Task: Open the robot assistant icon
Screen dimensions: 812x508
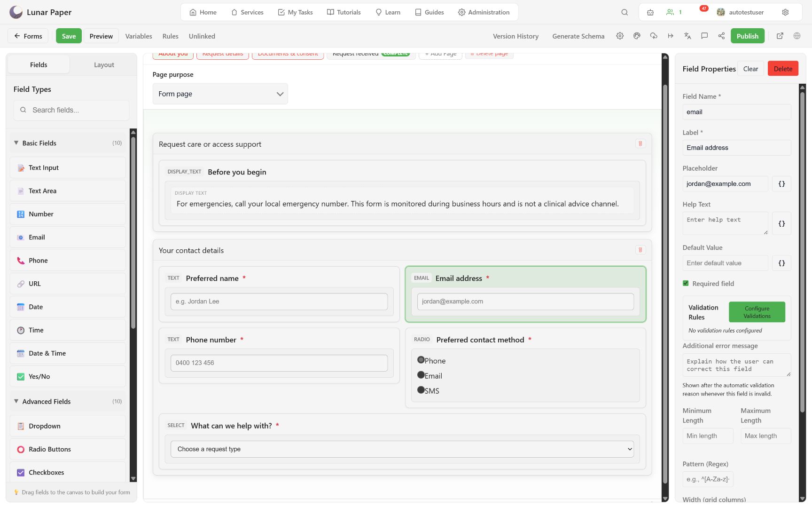Action: coord(650,12)
